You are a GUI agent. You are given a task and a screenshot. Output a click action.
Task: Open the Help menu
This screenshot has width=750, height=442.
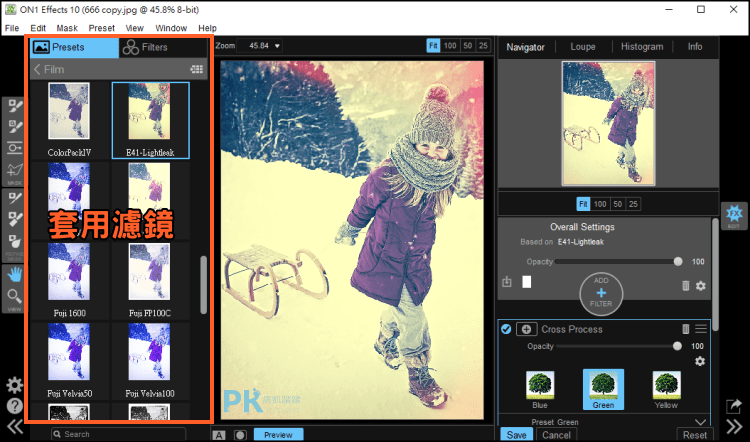(208, 28)
